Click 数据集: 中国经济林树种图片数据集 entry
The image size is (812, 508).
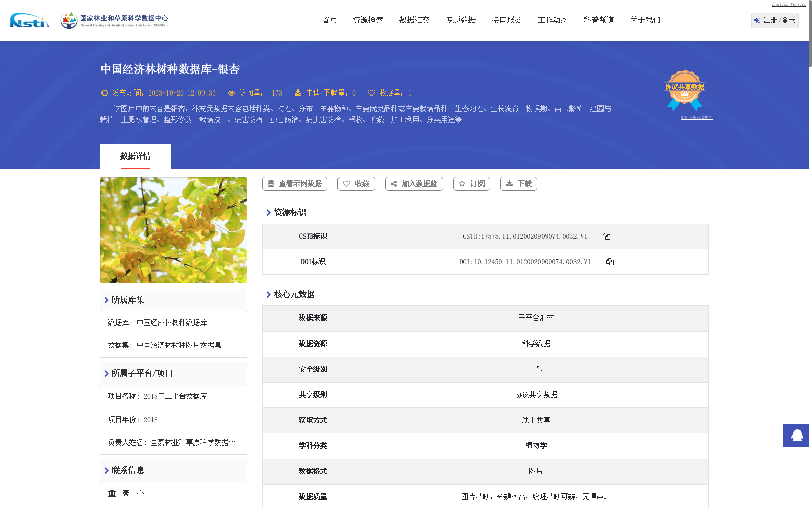(164, 345)
